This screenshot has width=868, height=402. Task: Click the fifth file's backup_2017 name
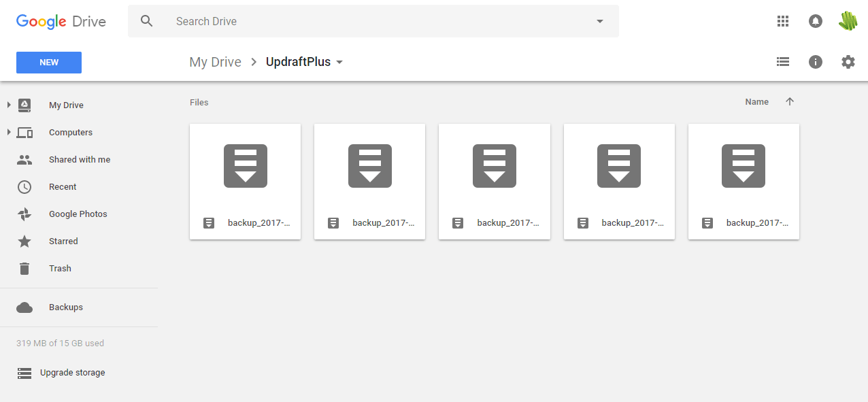(758, 223)
